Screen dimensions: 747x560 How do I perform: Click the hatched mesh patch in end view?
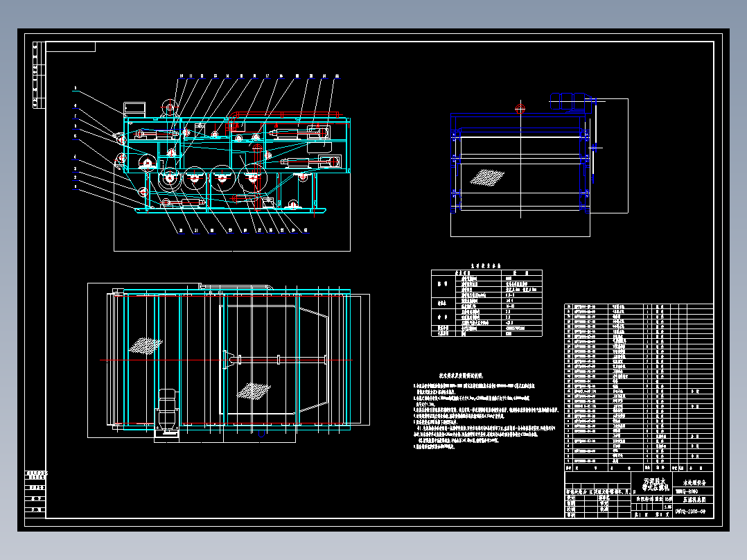(x=487, y=177)
